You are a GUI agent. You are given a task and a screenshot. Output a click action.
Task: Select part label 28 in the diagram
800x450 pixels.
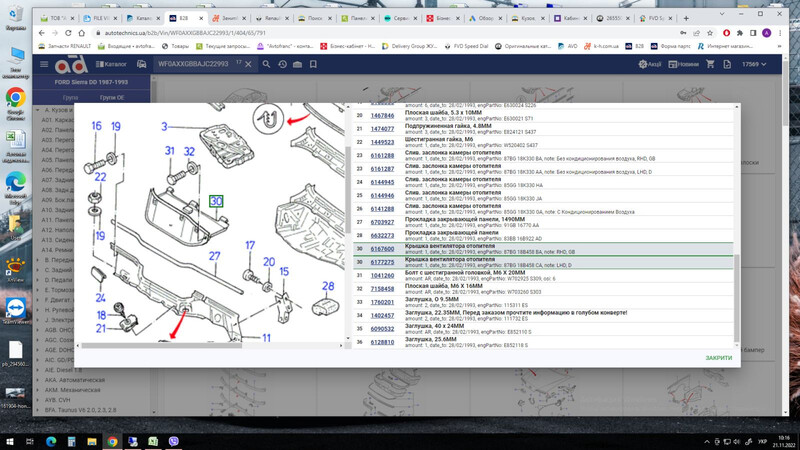[x=328, y=286]
